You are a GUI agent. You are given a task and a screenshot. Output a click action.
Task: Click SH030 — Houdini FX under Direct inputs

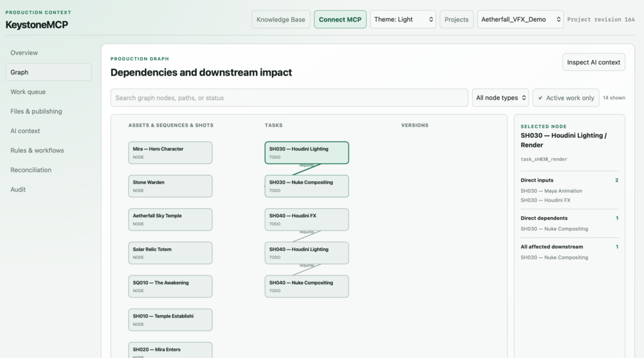point(545,200)
